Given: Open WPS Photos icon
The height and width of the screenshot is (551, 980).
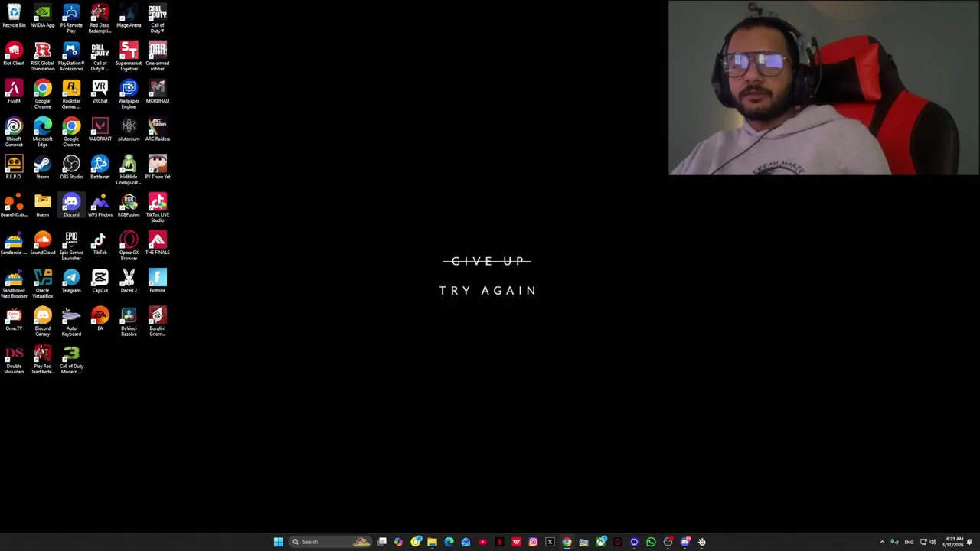Looking at the screenshot, I should (x=100, y=206).
